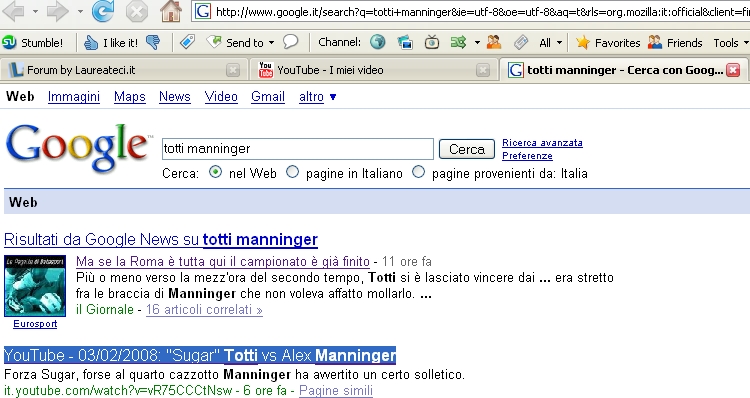Reload the page with the blue refresh icon
This screenshot has width=750, height=398.
point(103,11)
